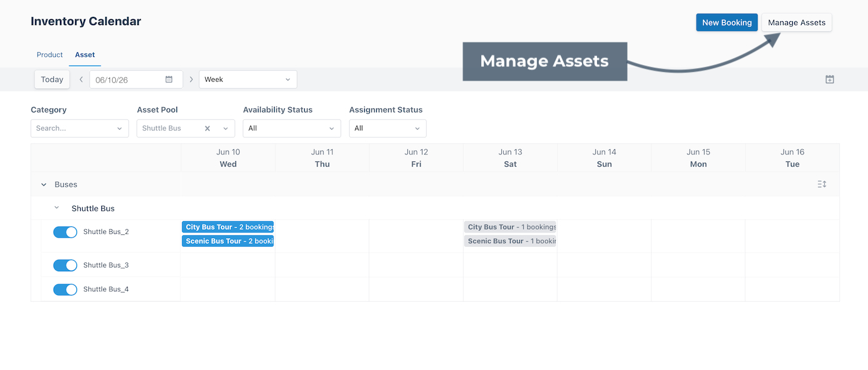This screenshot has width=868, height=370.
Task: Toggle off Shuttle Bus_4 switch
Action: point(65,289)
